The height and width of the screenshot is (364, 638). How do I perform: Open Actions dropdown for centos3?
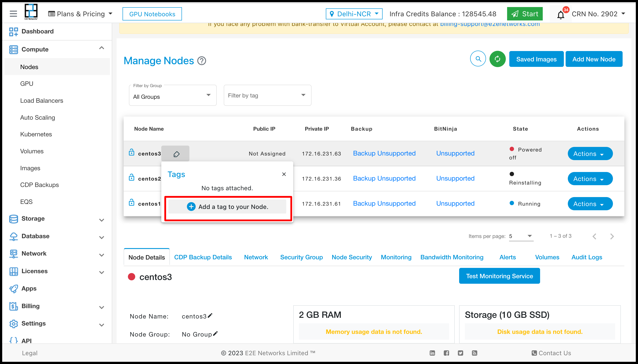click(x=590, y=154)
